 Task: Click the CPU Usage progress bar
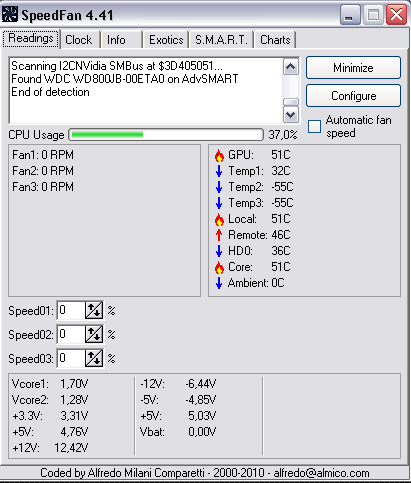(x=166, y=135)
